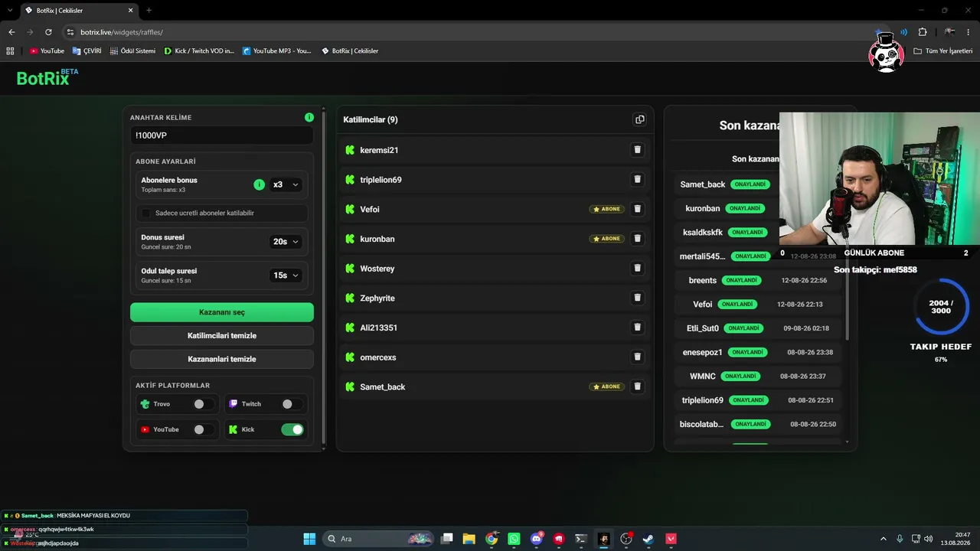The width and height of the screenshot is (980, 551).
Task: Open the Ödül Sistemi bookmark
Action: click(x=132, y=51)
